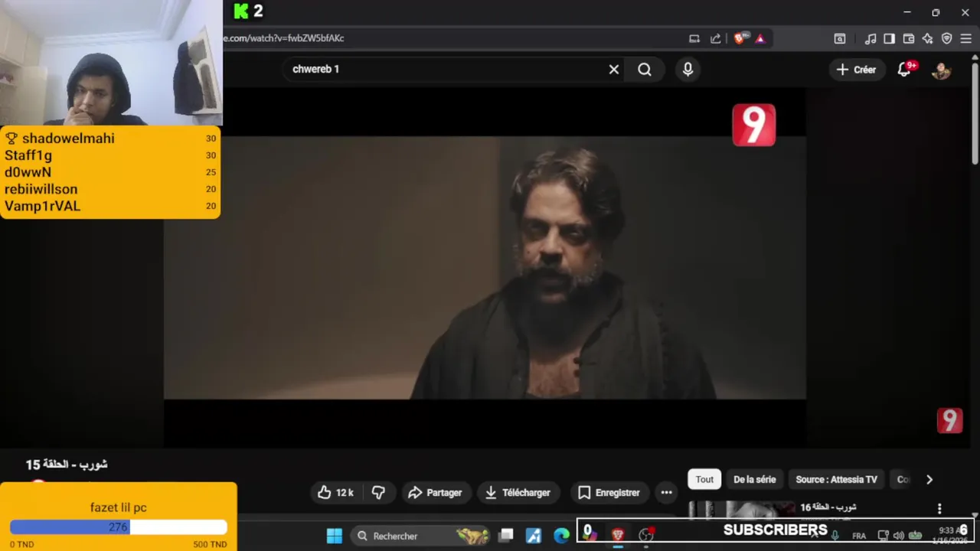The width and height of the screenshot is (980, 551).
Task: Click the FRA language indicator in tray
Action: coord(859,536)
